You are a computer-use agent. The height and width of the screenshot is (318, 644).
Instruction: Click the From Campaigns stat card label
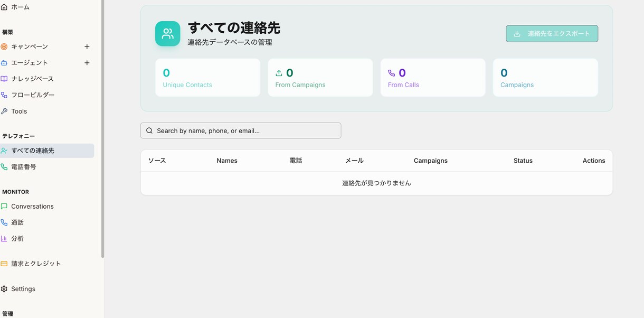[300, 85]
